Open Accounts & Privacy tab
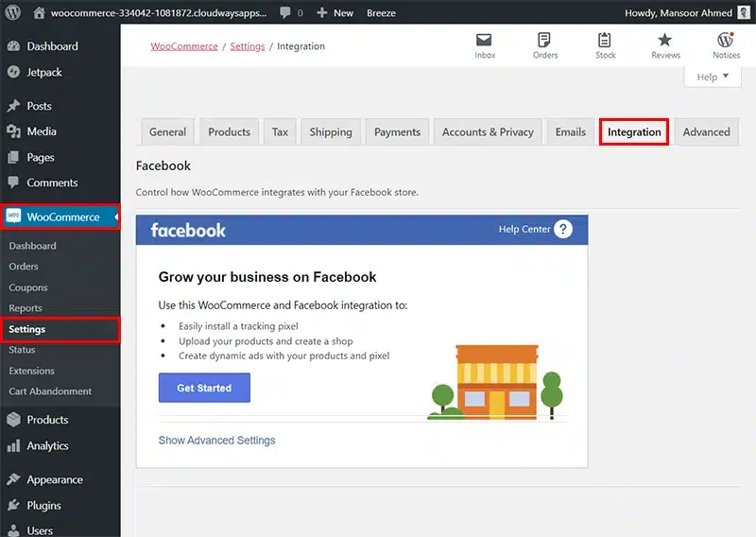Image resolution: width=756 pixels, height=537 pixels. 488,131
